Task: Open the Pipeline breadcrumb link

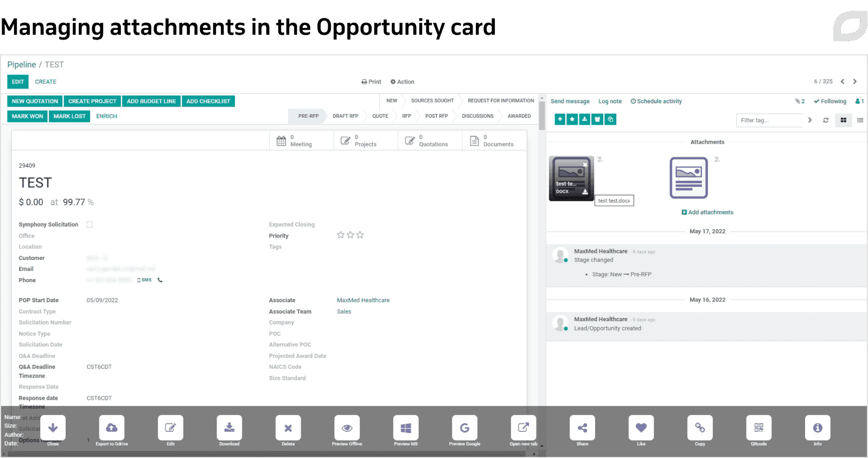Action: coord(22,65)
